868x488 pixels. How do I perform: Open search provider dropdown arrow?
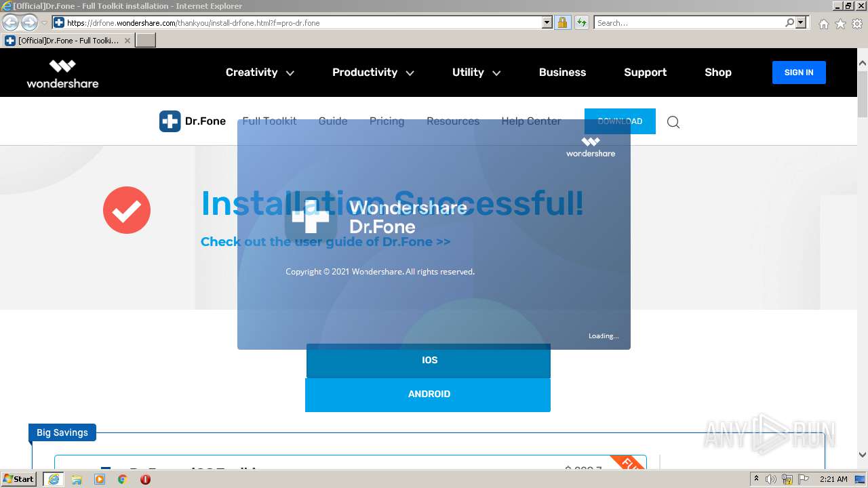coord(801,22)
